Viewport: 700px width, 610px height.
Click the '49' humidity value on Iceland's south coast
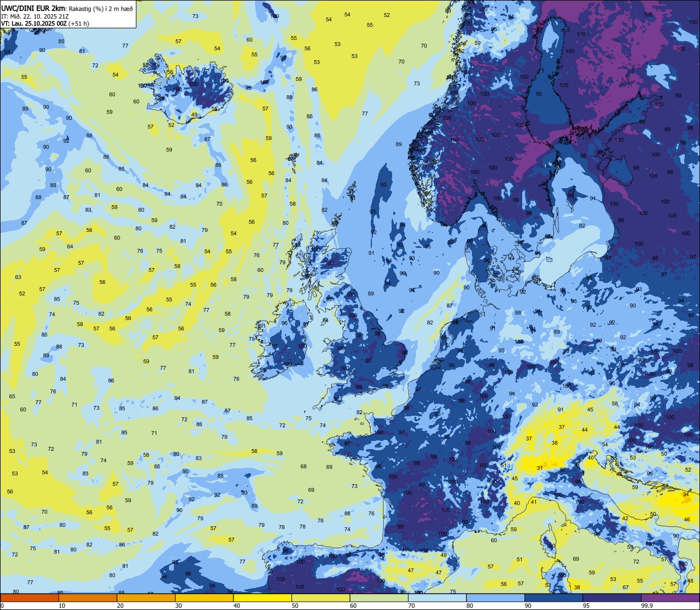click(194, 115)
